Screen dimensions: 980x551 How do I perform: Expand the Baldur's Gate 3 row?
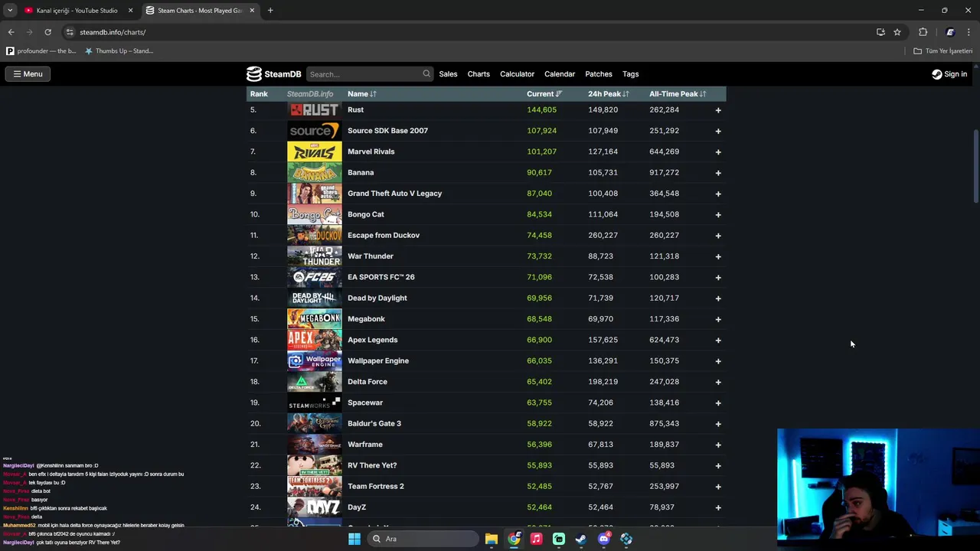pyautogui.click(x=718, y=424)
